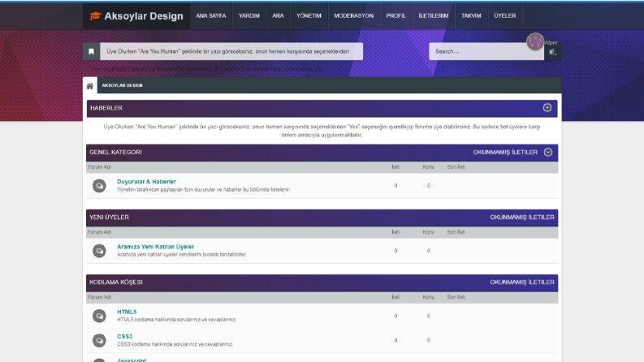Click GENEL KATEGORİ category title
This screenshot has width=644, height=362.
pos(115,153)
